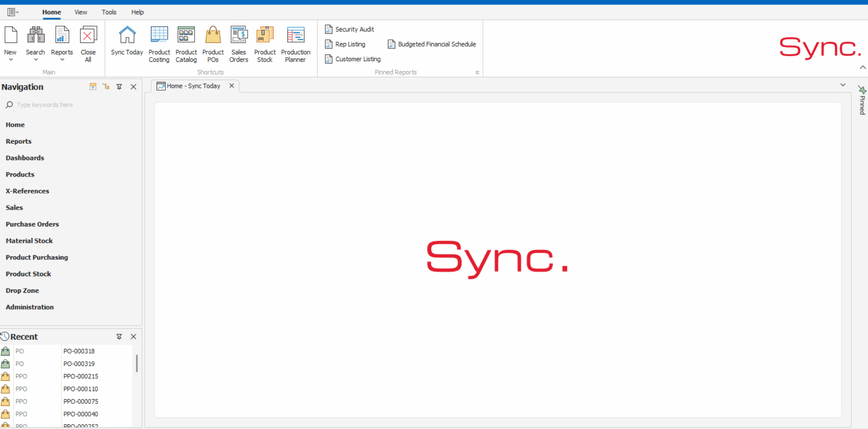The width and height of the screenshot is (868, 429).
Task: Click the Recent list scrollbar
Action: tap(137, 364)
